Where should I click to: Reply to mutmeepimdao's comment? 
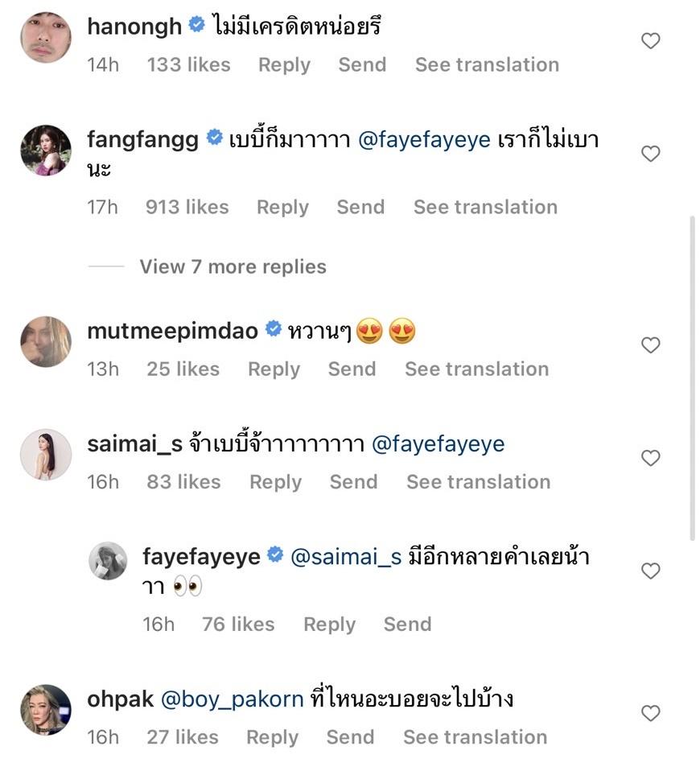click(274, 369)
